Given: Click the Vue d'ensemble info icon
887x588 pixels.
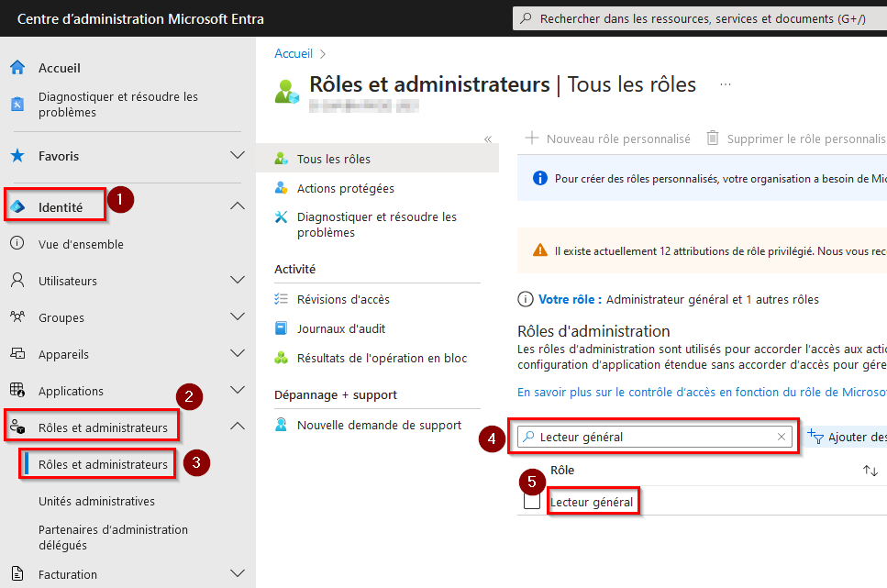Looking at the screenshot, I should (17, 243).
